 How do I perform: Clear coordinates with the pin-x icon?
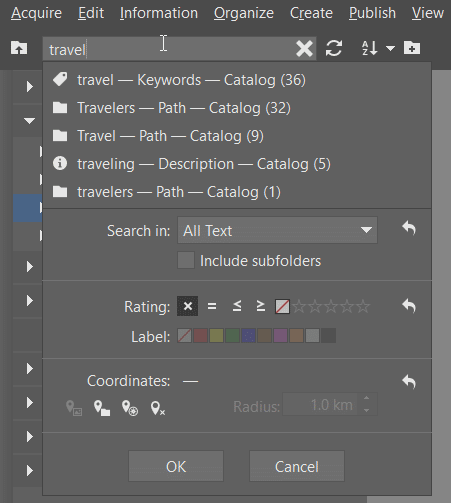(x=158, y=408)
